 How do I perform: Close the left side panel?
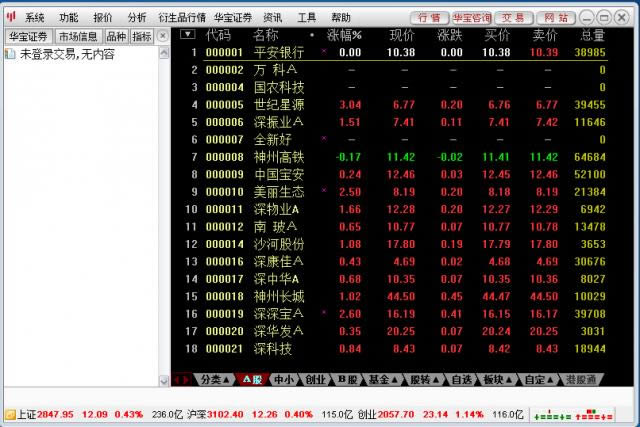(162, 36)
